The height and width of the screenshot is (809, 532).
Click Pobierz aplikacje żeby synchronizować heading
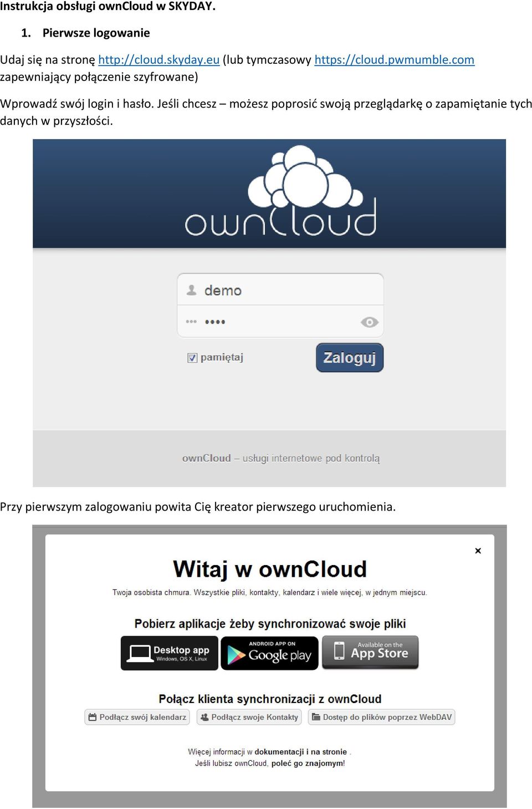click(x=270, y=624)
